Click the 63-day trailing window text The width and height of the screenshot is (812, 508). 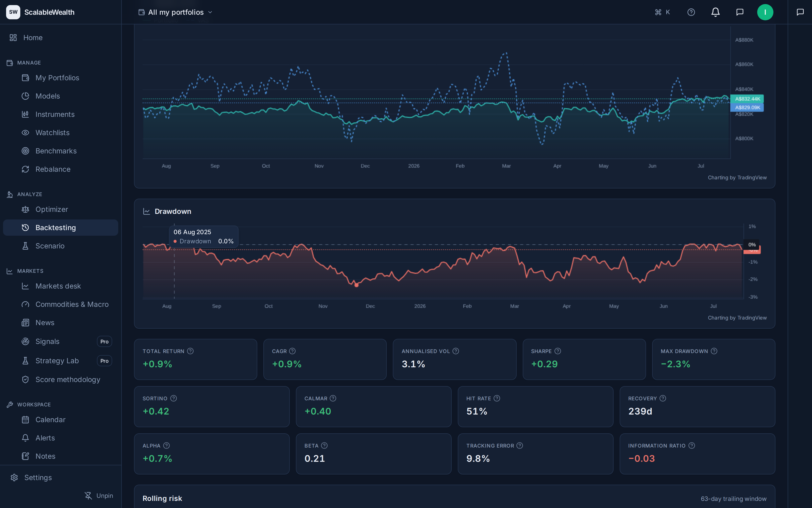[x=734, y=499]
